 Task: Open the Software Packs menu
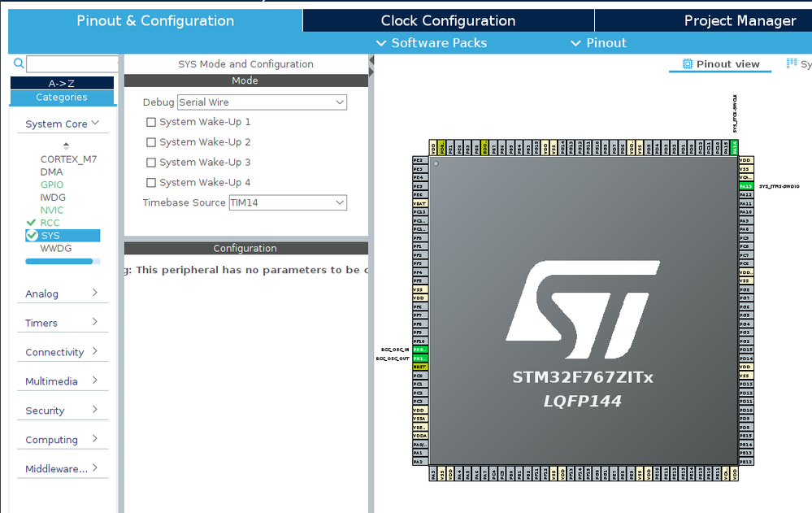[432, 43]
